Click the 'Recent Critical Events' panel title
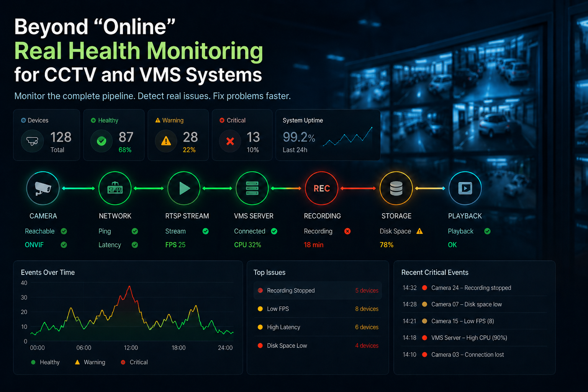This screenshot has height=392, width=588. [x=435, y=273]
